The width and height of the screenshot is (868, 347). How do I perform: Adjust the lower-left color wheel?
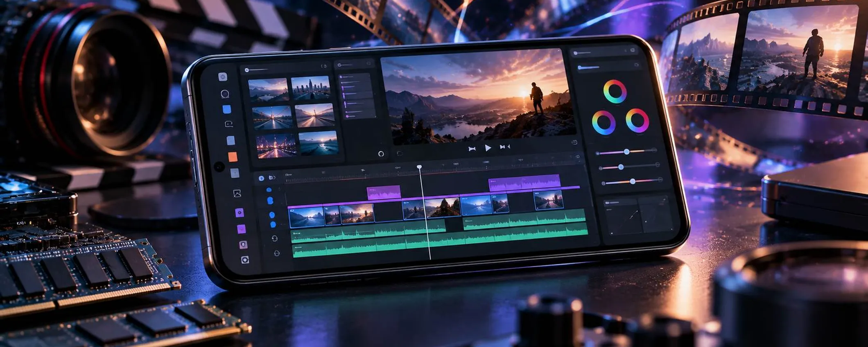pos(604,123)
